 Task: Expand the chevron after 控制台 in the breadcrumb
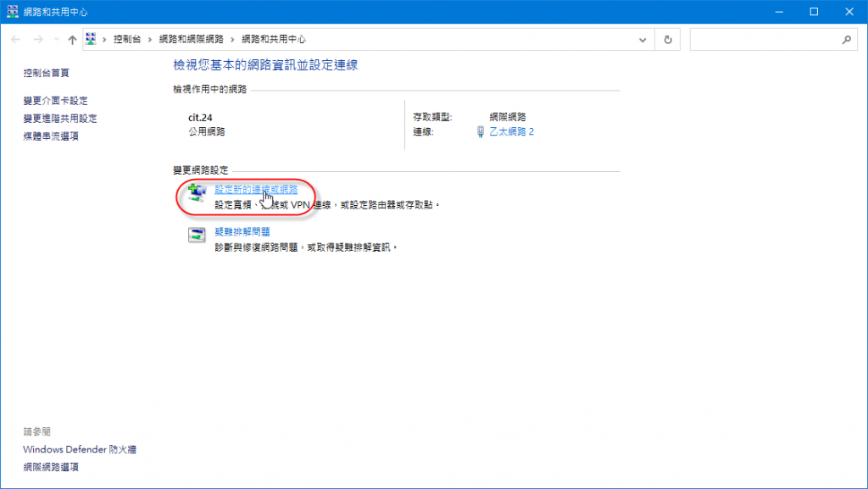pos(151,40)
